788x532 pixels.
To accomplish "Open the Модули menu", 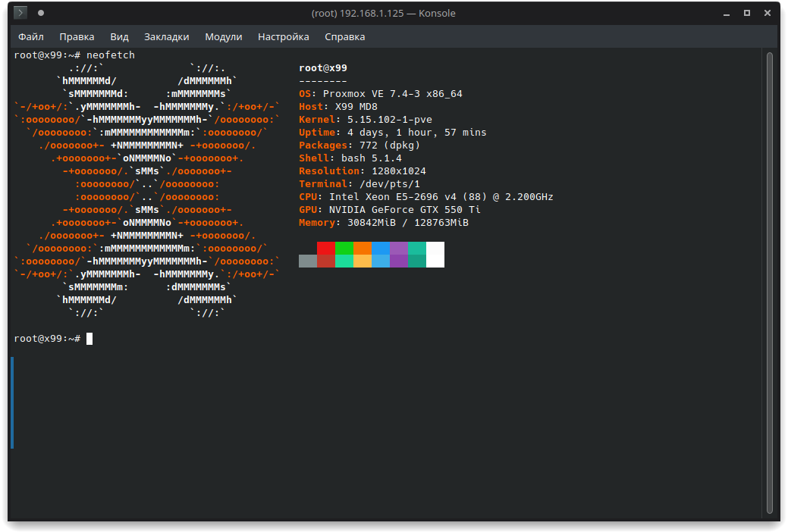I will (224, 36).
